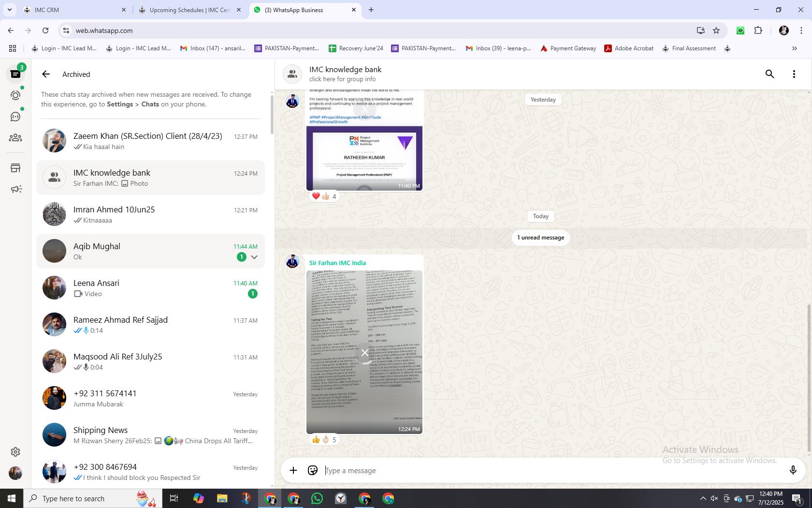The width and height of the screenshot is (812, 508).
Task: Open +92 311 5674141 chat
Action: pyautogui.click(x=150, y=398)
